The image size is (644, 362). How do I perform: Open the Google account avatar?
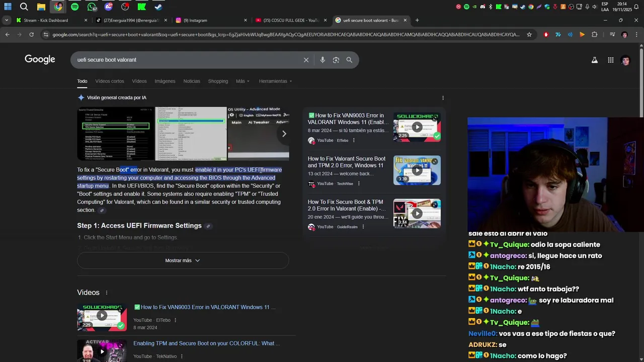625,60
